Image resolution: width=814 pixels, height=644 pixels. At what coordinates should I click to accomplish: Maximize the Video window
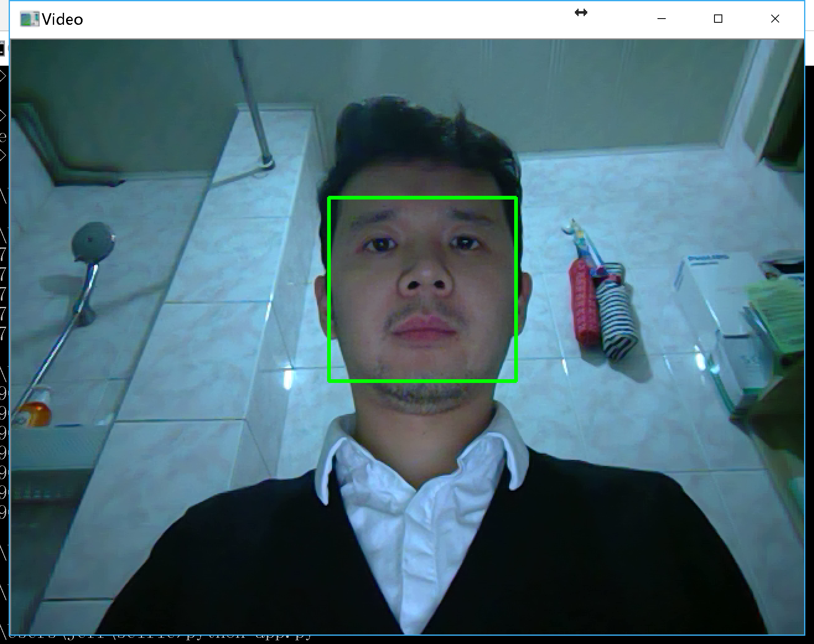point(718,19)
